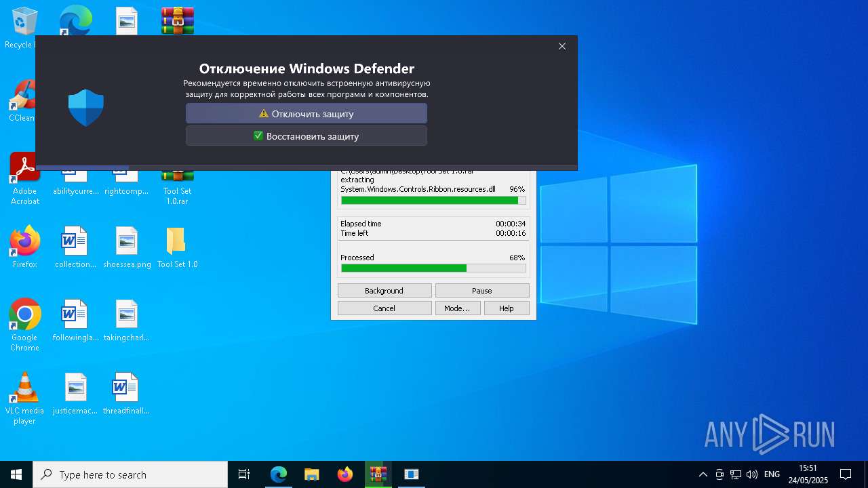Open Microsoft Edge from the taskbar
868x488 pixels.
click(x=279, y=474)
